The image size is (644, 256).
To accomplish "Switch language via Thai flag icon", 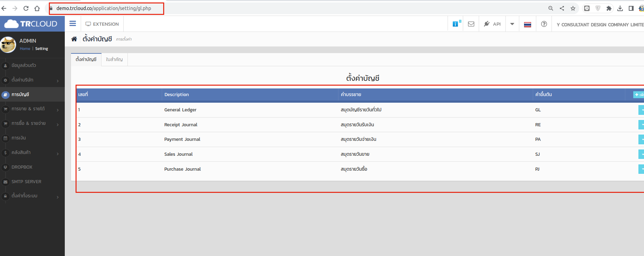I will 528,24.
